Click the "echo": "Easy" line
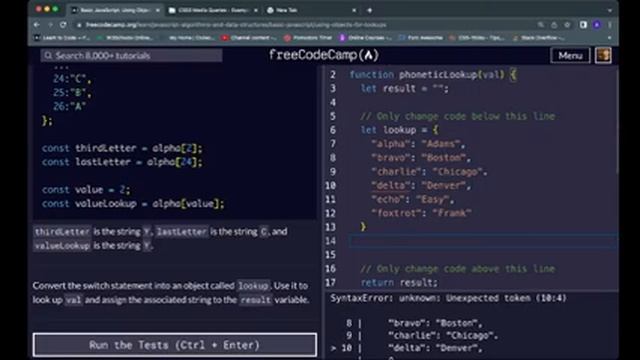640x360 pixels. click(413, 199)
